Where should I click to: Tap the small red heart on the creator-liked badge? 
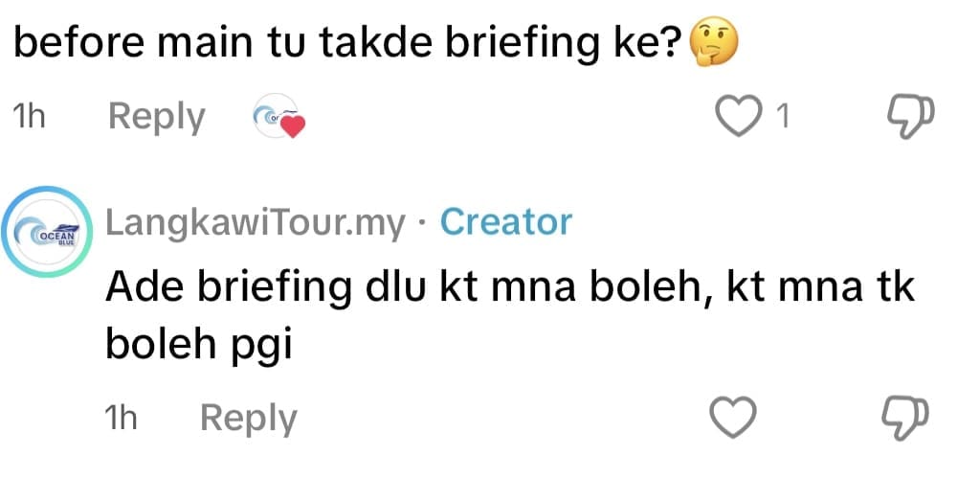pos(293,126)
